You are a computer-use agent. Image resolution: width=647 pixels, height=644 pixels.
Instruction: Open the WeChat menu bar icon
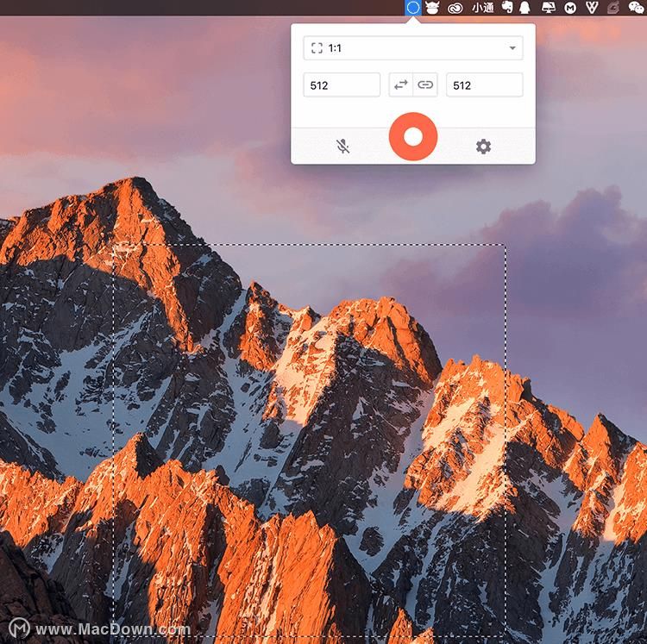tap(637, 8)
